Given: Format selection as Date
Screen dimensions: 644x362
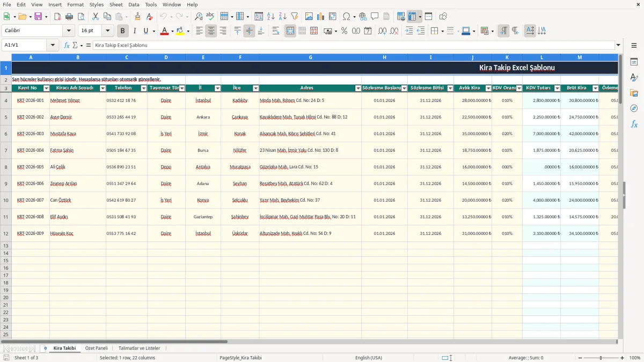Looking at the screenshot, I should (x=368, y=31).
